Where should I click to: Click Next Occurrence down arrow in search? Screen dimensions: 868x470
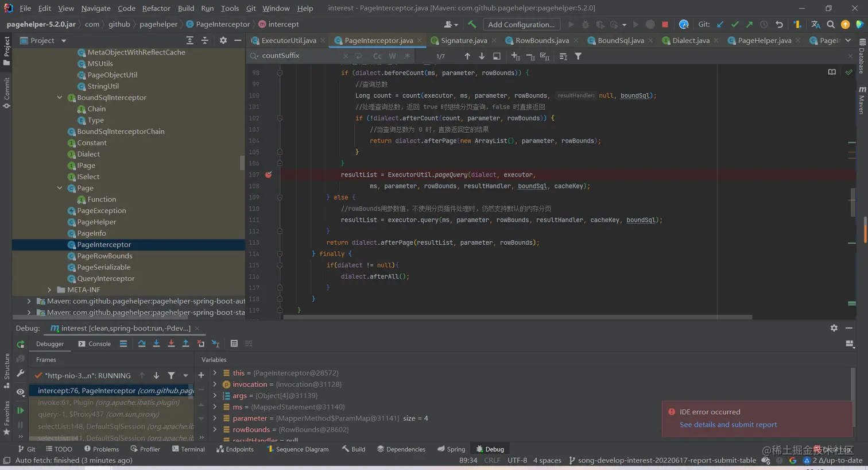pyautogui.click(x=482, y=56)
